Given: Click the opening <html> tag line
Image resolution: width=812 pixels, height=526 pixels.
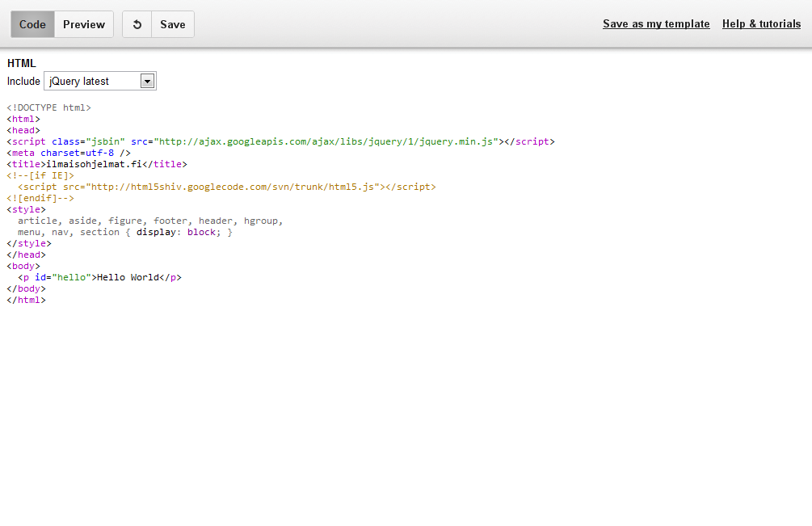Looking at the screenshot, I should [x=23, y=119].
